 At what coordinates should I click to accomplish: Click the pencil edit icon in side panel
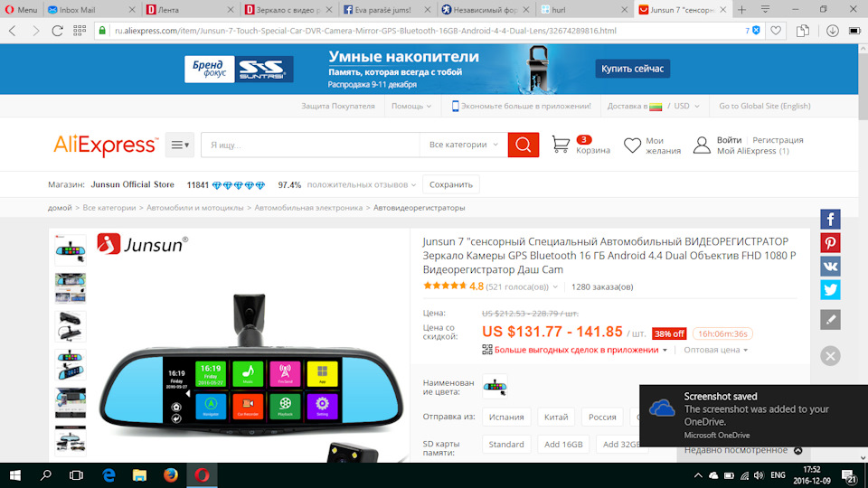point(830,319)
